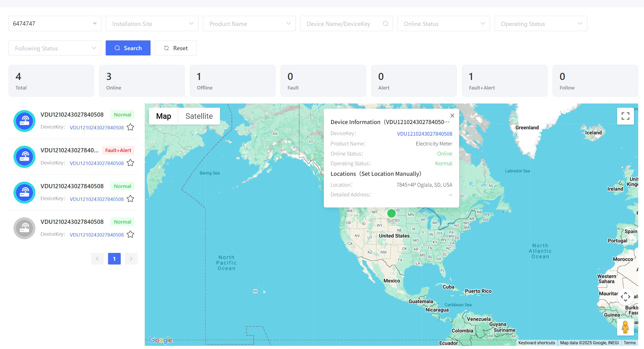644x349 pixels.
Task: Toggle follow star on Fault+Alert device
Action: point(130,163)
